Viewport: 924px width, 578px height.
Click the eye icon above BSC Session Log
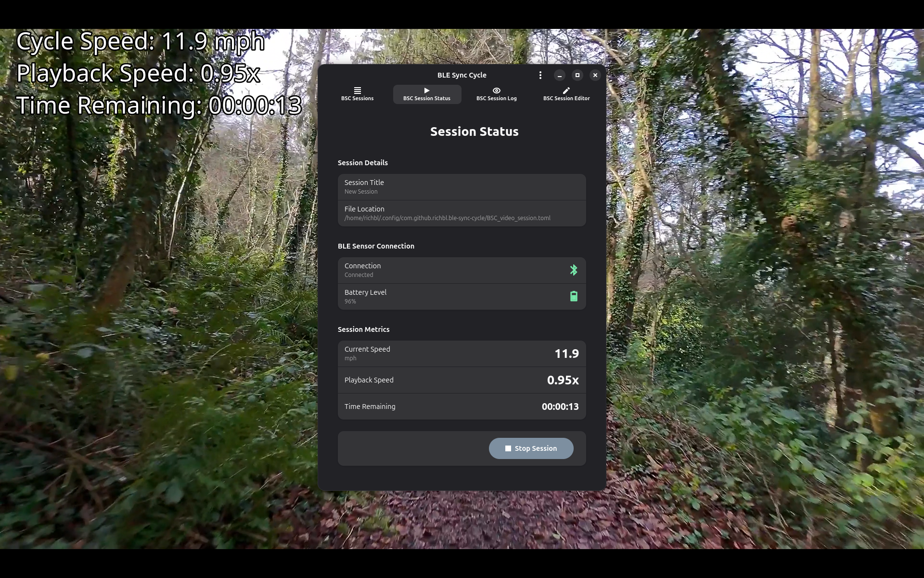[x=496, y=91]
